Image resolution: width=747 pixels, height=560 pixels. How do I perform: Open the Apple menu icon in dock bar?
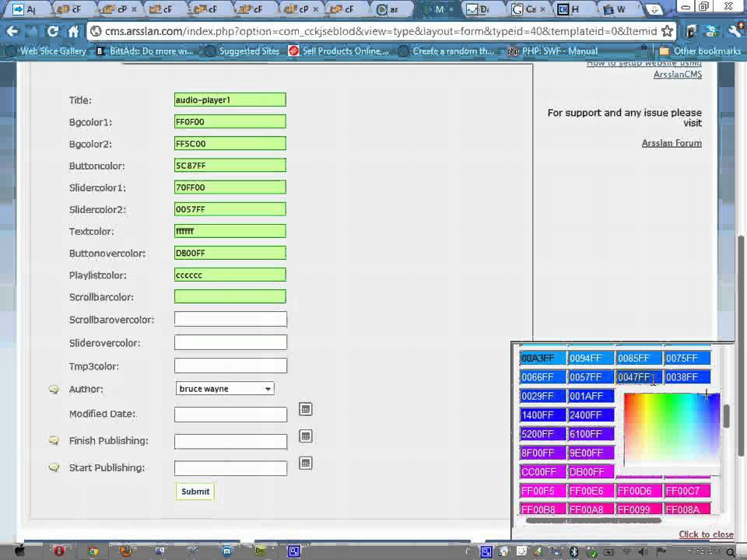pos(19,551)
